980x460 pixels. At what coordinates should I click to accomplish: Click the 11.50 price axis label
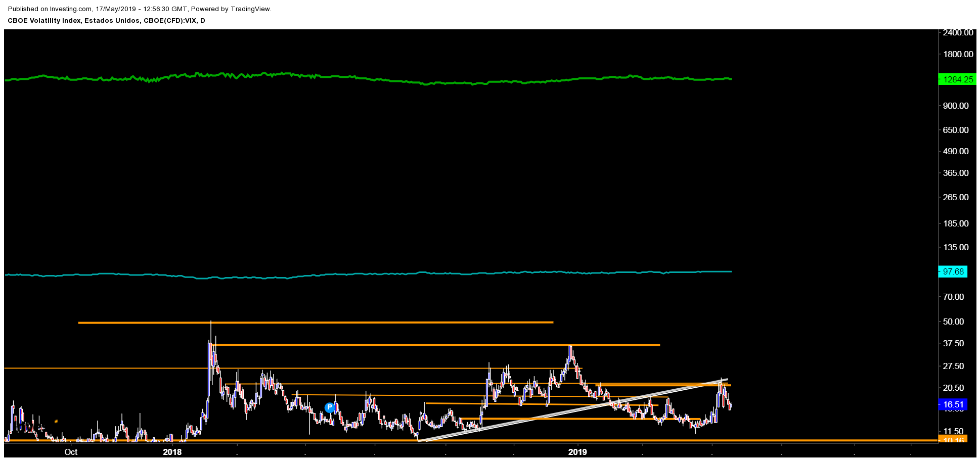[x=954, y=431]
